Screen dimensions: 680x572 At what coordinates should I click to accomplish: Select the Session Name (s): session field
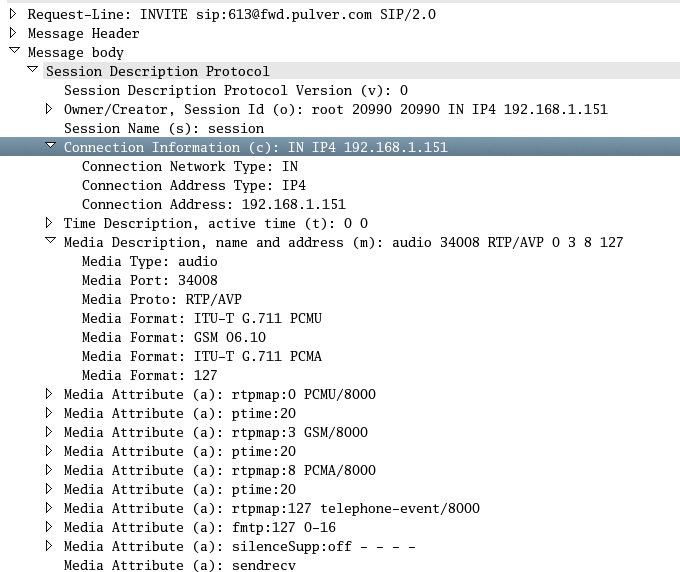click(164, 128)
